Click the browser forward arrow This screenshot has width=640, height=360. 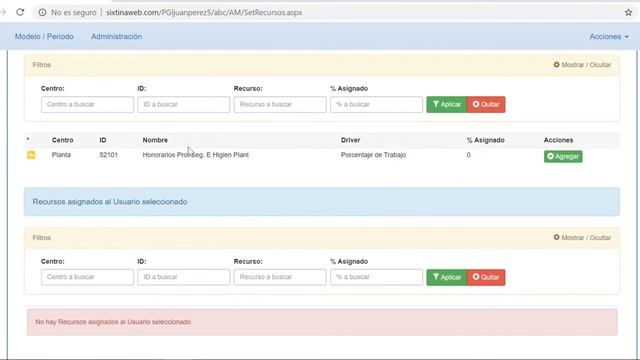[x=3, y=12]
